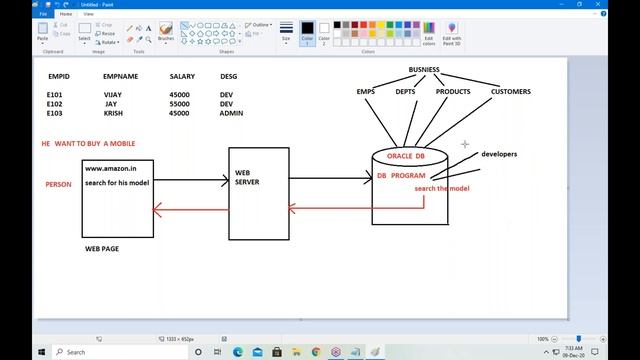Choose the Oval shape in Shapes gallery
The width and height of the screenshot is (640, 360).
(200, 25)
